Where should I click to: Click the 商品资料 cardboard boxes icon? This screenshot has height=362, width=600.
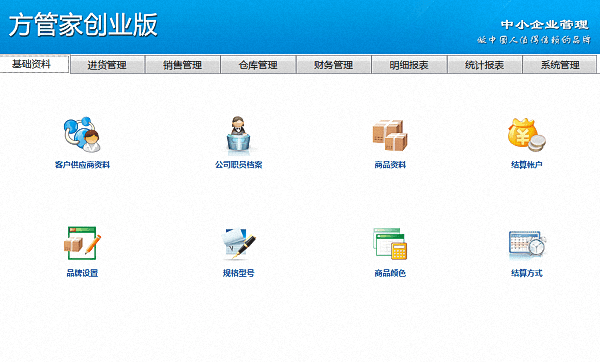(390, 135)
